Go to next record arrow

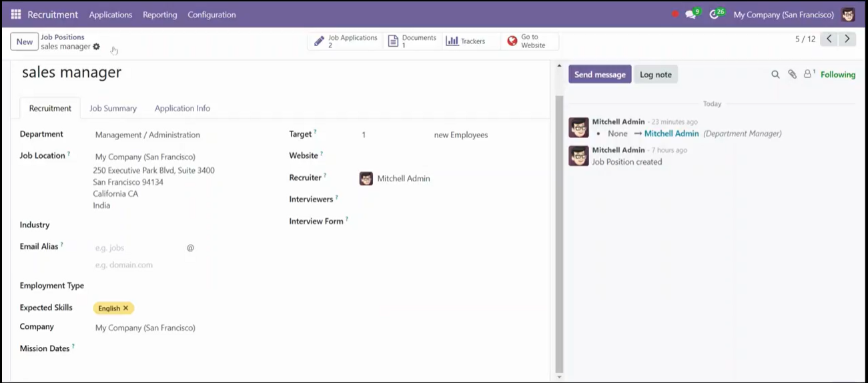click(x=847, y=39)
